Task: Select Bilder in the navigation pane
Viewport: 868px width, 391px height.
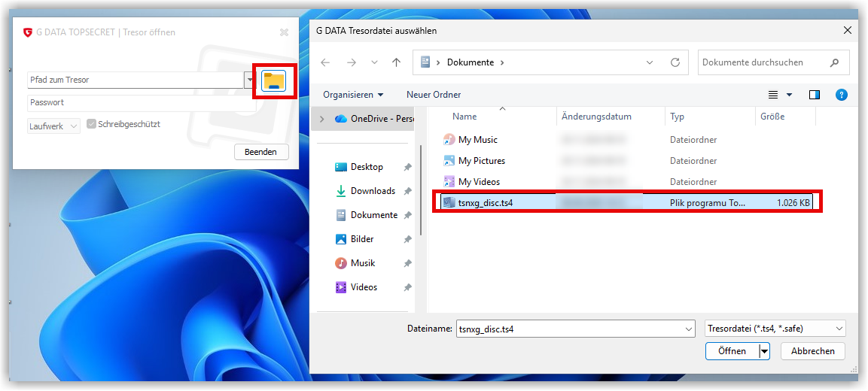Action: 362,239
